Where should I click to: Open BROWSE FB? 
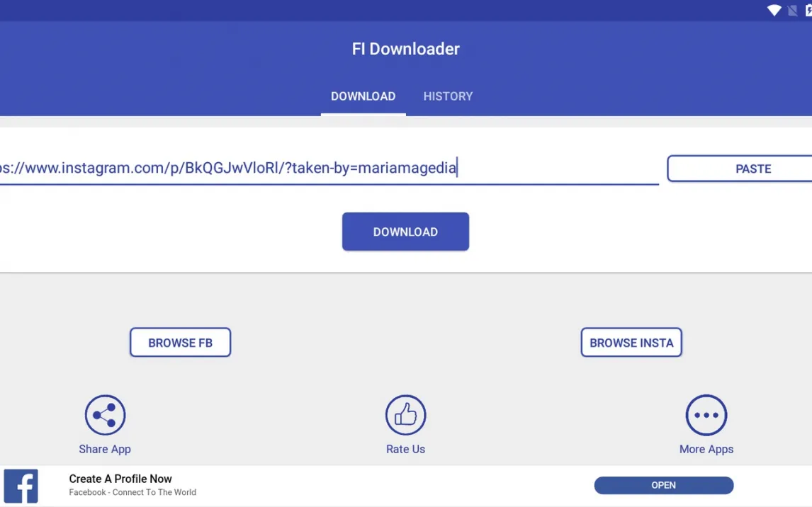[x=180, y=343]
